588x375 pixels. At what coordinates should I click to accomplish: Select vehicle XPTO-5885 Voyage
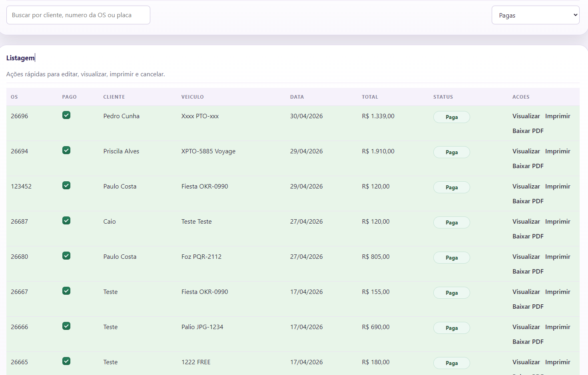coord(208,151)
